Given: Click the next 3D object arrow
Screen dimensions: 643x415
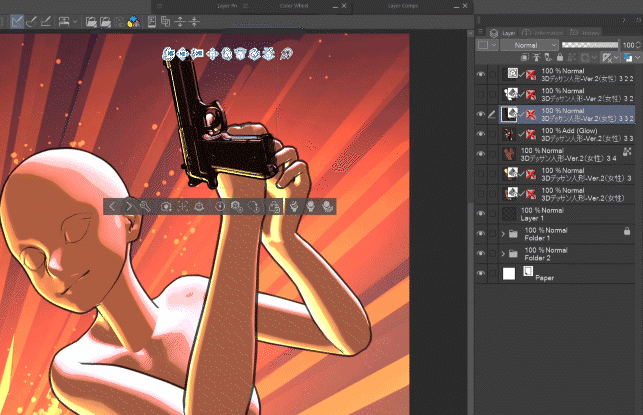Looking at the screenshot, I should [129, 206].
